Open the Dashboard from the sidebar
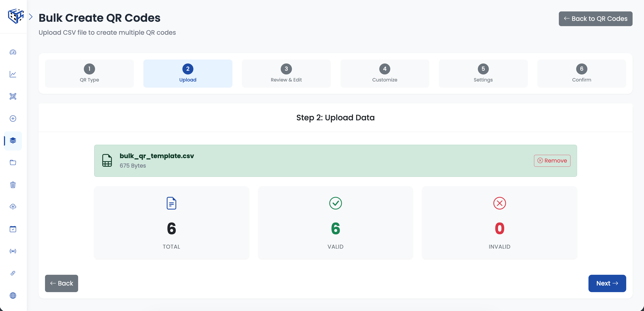The width and height of the screenshot is (644, 311). pos(13,52)
